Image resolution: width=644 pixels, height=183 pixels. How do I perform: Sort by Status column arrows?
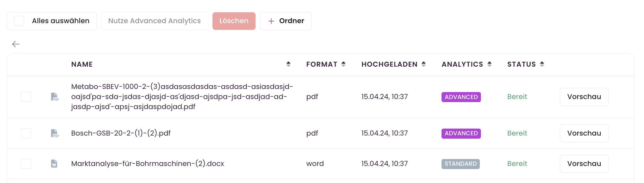click(x=542, y=64)
